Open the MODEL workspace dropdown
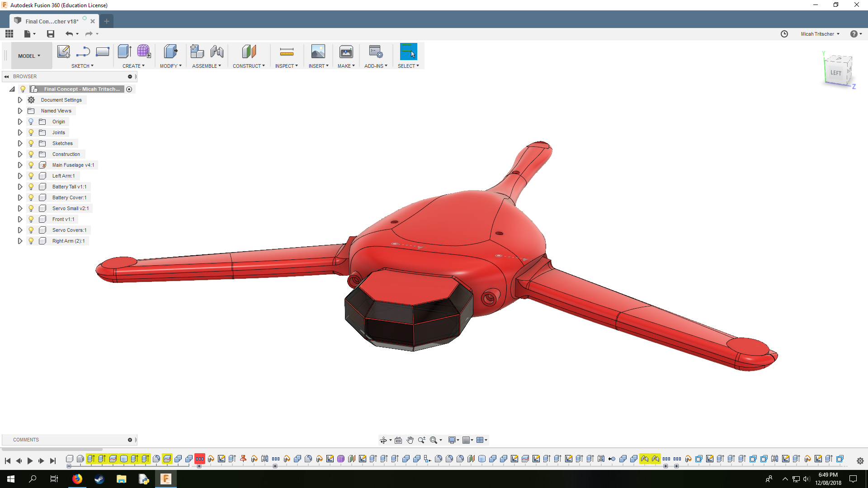The height and width of the screenshot is (488, 868). click(29, 56)
